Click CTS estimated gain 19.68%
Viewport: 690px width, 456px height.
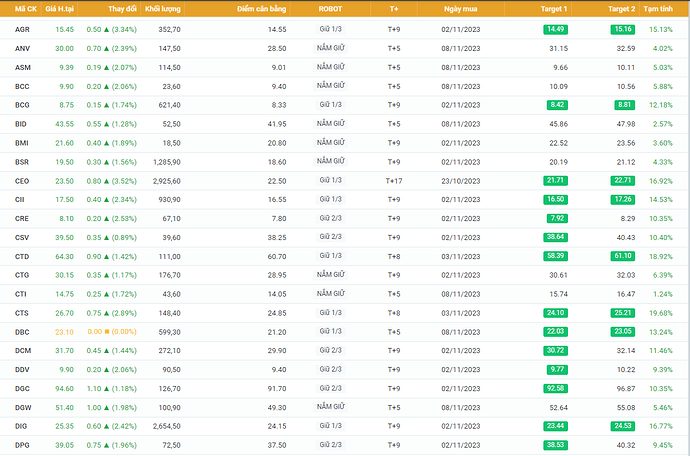[661, 313]
